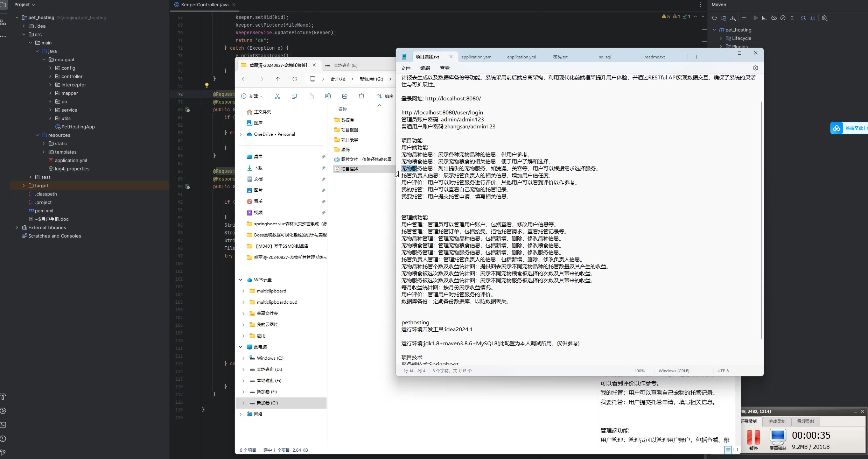
Task: Toggle Maven skip tests mode
Action: tap(783, 18)
